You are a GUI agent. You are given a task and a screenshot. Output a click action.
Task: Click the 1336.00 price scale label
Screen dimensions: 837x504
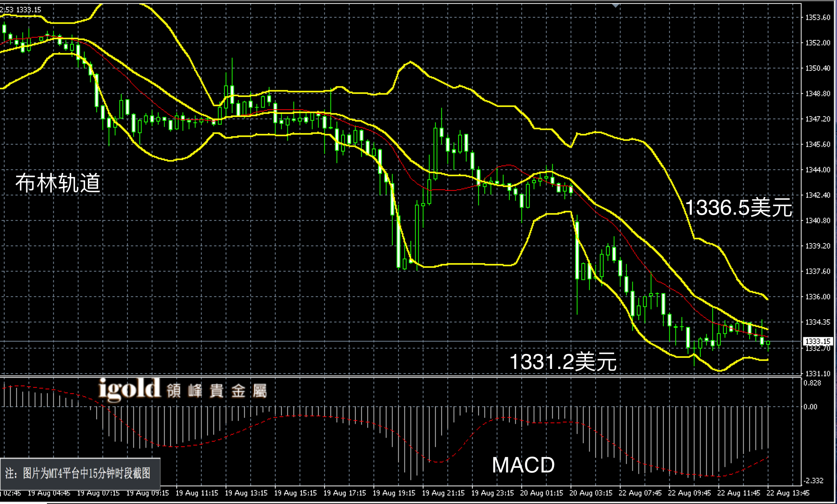[x=818, y=297]
